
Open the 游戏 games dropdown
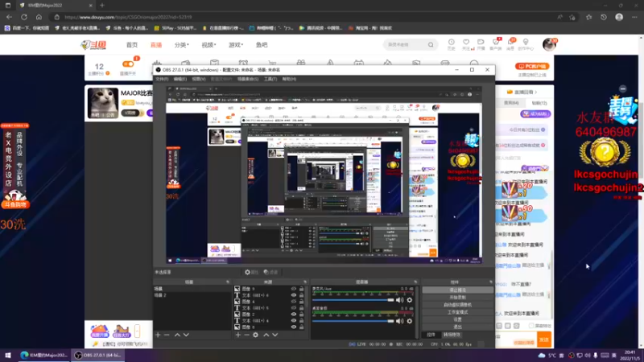tap(236, 45)
